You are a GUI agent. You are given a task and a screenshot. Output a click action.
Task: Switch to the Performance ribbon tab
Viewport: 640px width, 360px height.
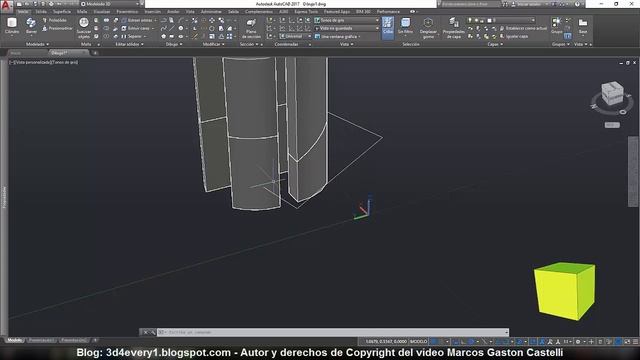(388, 11)
